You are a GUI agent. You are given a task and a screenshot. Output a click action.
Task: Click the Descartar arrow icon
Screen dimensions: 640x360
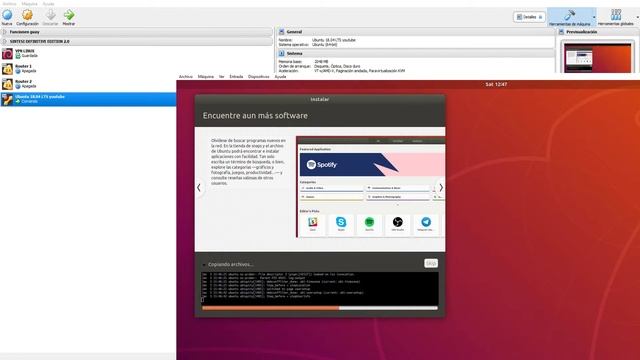click(51, 16)
